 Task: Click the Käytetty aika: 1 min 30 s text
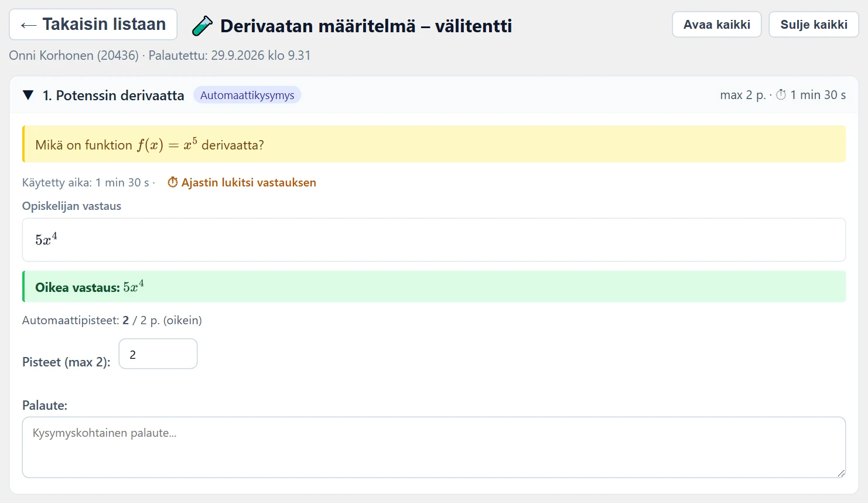tap(86, 182)
